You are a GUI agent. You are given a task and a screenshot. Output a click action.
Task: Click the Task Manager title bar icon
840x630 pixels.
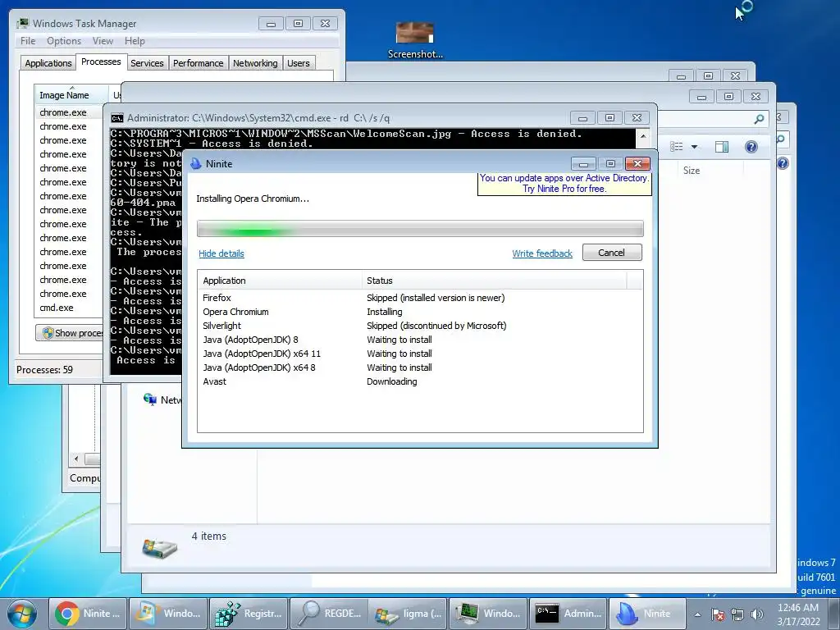(22, 24)
